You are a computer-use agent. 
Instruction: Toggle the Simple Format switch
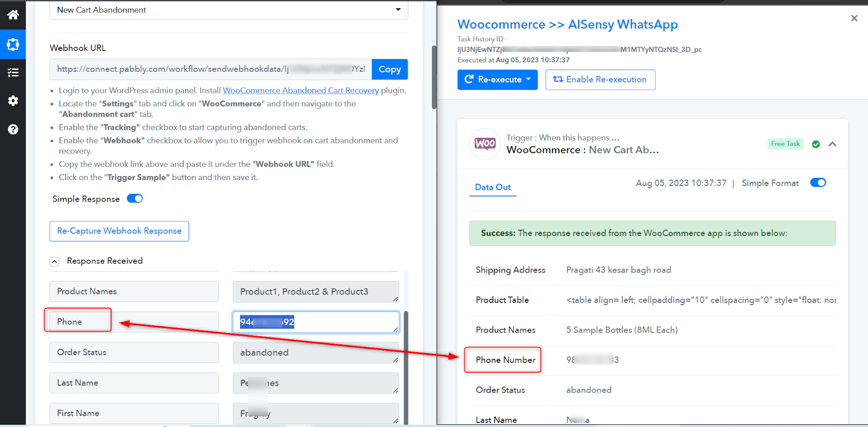tap(818, 183)
